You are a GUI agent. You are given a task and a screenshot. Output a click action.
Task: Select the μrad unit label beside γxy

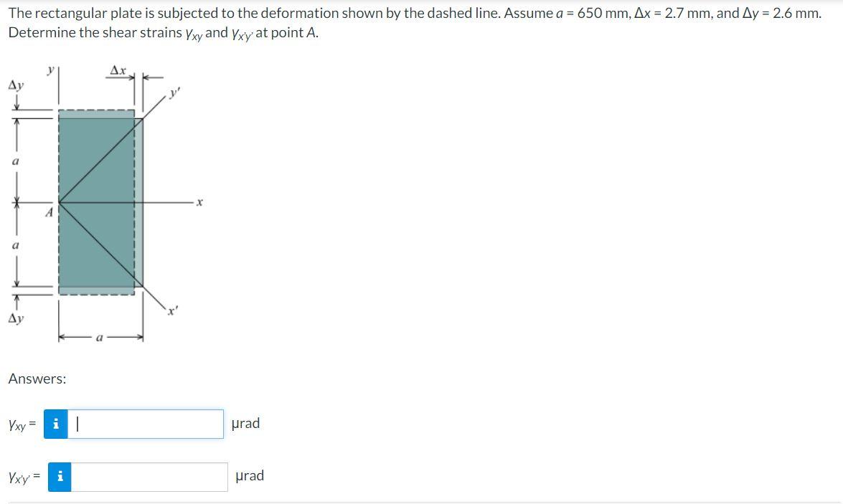(x=246, y=423)
